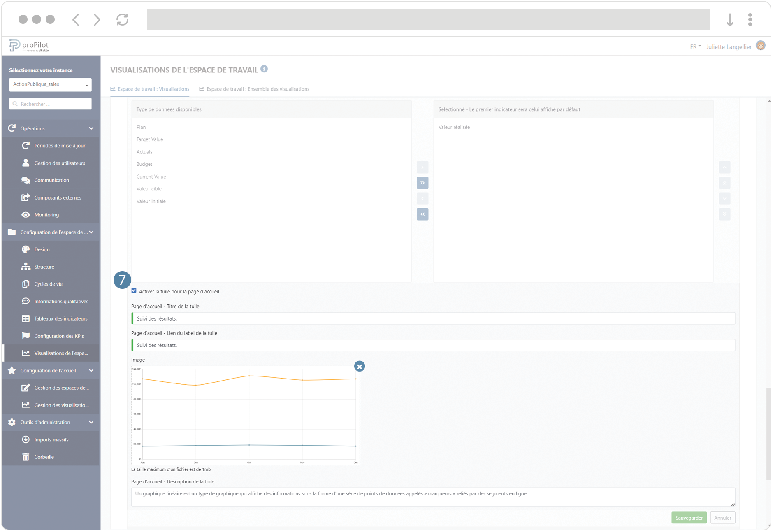This screenshot has height=532, width=773.
Task: Move all data types right with double arrow
Action: [x=422, y=183]
